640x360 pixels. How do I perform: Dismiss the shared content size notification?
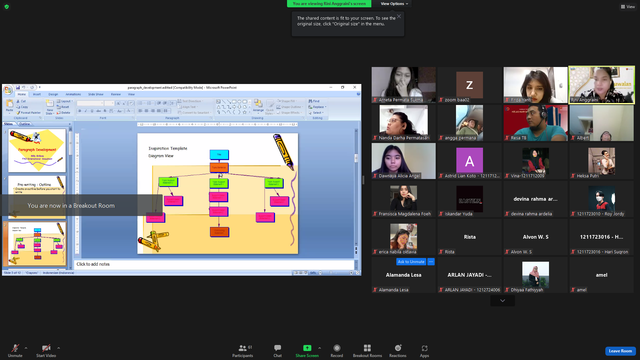pos(399,16)
